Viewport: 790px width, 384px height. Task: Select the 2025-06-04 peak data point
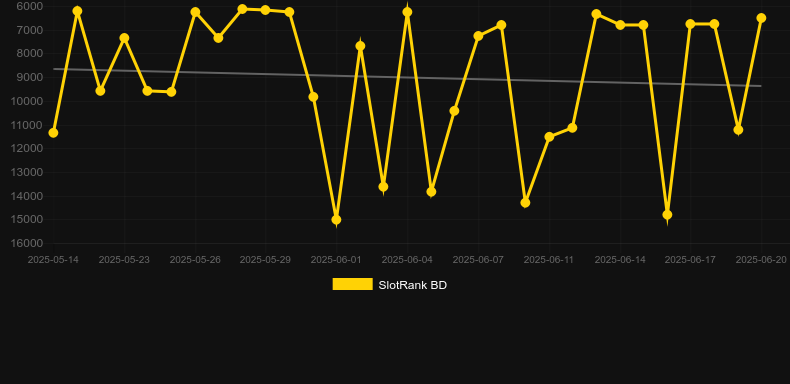407,12
